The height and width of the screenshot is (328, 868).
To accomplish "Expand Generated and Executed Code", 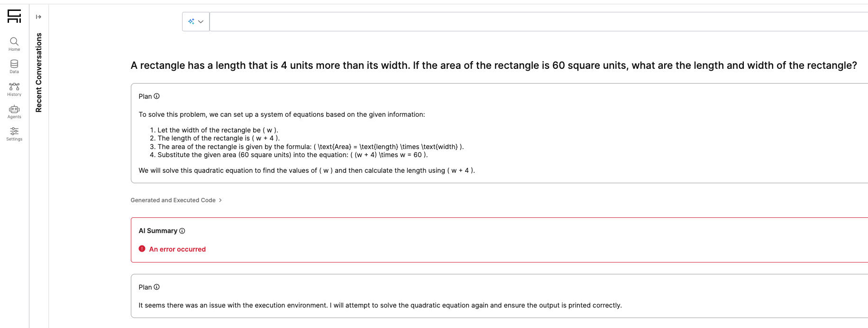I will point(176,200).
